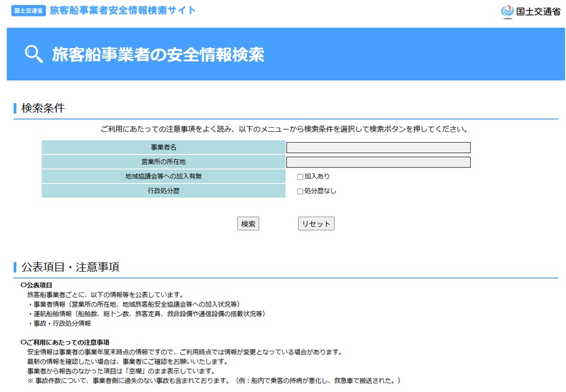This screenshot has width=566, height=392.
Task: Click the 〇公表項目 subheading
Action: tap(36, 285)
